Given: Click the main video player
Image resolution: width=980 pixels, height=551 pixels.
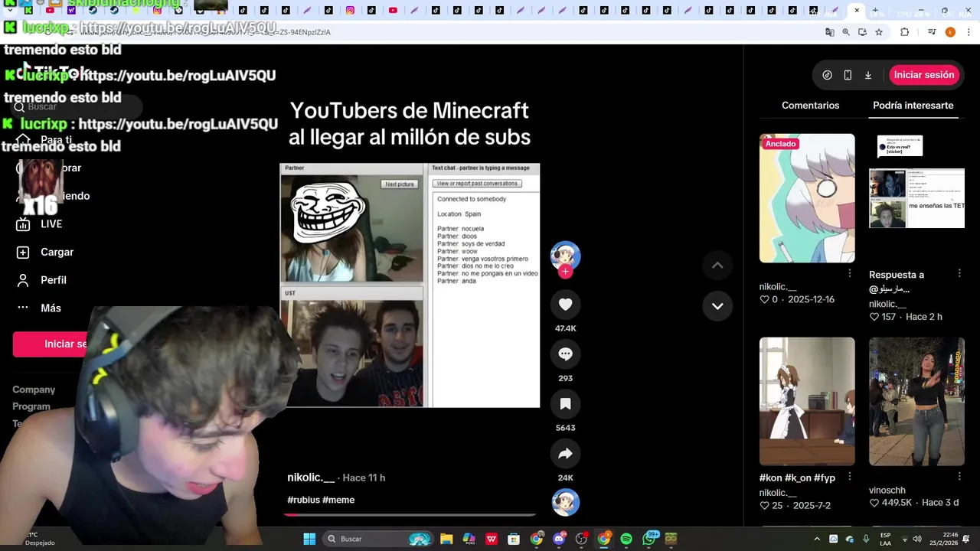Looking at the screenshot, I should [x=410, y=285].
